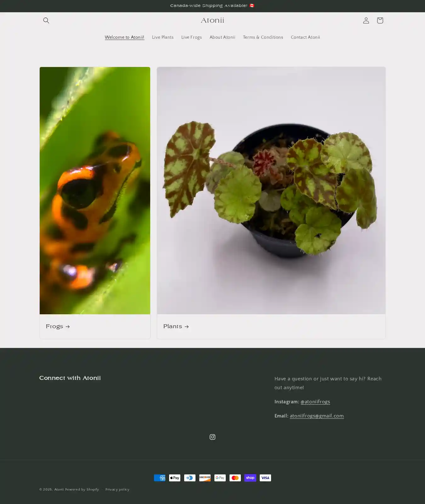Open Terms & Conditions in the navigation
Viewport: 425px width, 504px height.
[263, 37]
